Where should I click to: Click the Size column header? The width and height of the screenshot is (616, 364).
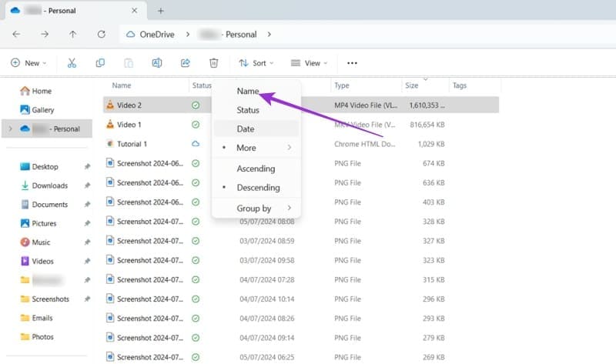pyautogui.click(x=411, y=85)
